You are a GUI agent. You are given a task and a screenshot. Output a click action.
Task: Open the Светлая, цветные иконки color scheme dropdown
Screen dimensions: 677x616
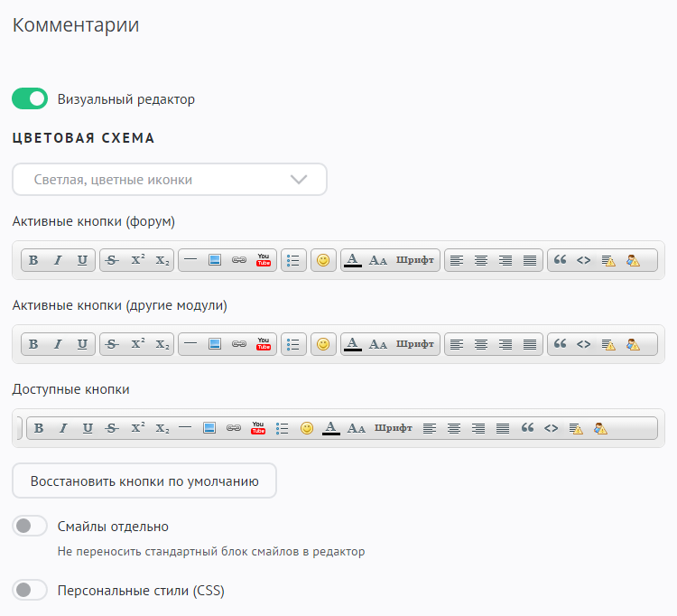tap(170, 180)
